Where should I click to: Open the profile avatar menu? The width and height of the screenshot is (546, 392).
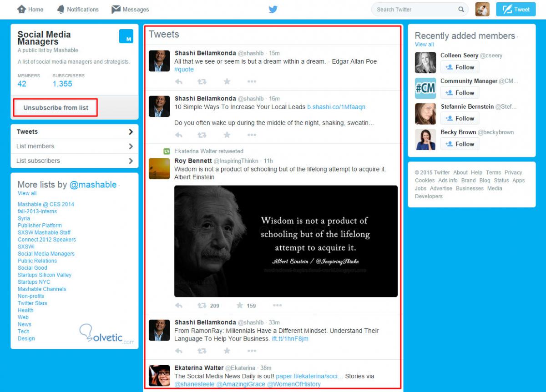(x=482, y=9)
